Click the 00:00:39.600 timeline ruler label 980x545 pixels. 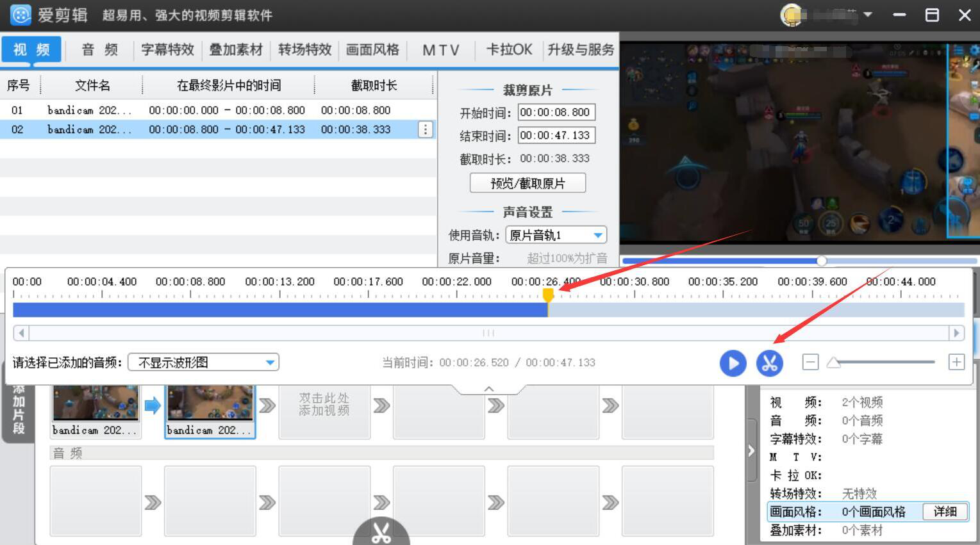812,282
